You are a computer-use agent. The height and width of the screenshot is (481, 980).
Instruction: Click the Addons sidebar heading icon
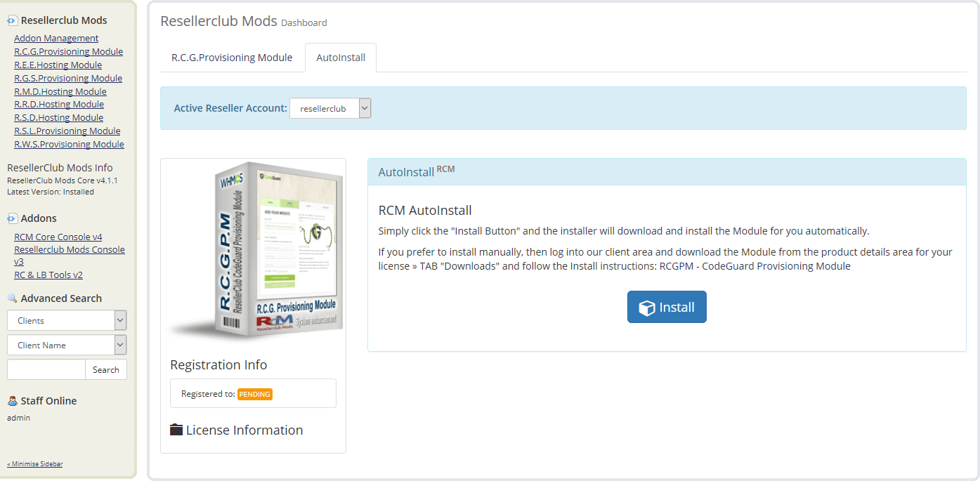point(12,218)
